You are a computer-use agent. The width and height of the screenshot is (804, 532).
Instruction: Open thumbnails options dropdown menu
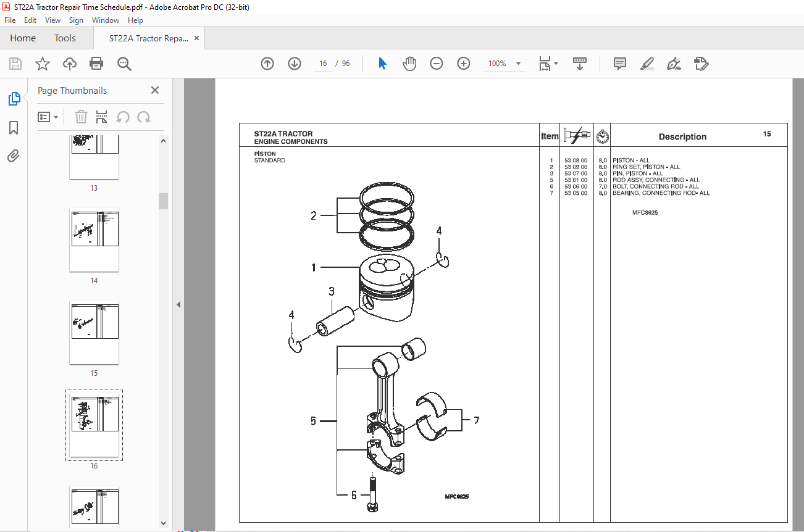48,117
